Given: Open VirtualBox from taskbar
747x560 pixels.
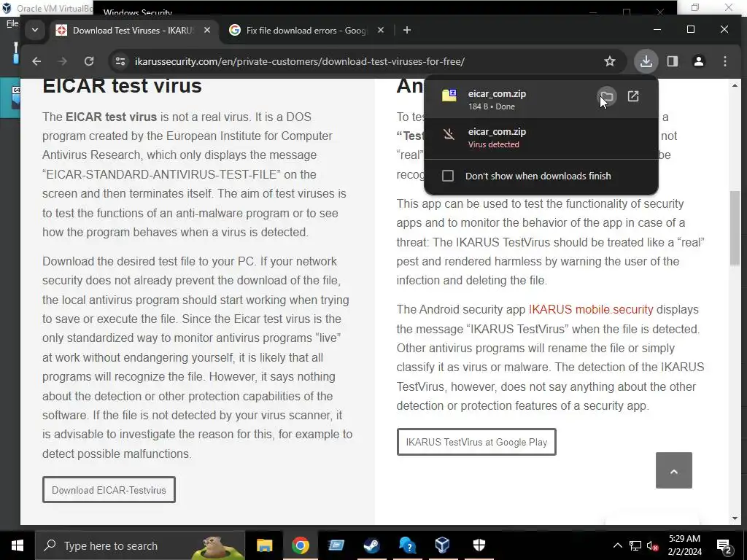Looking at the screenshot, I should coord(443,545).
